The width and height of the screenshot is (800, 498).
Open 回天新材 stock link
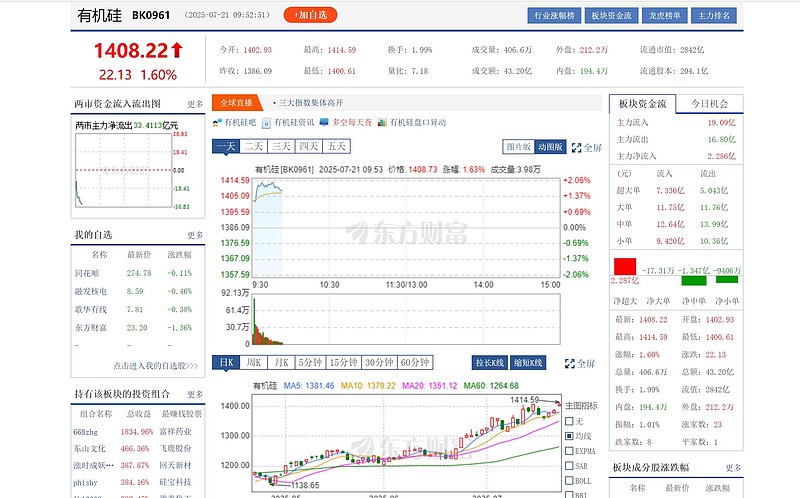click(x=176, y=465)
